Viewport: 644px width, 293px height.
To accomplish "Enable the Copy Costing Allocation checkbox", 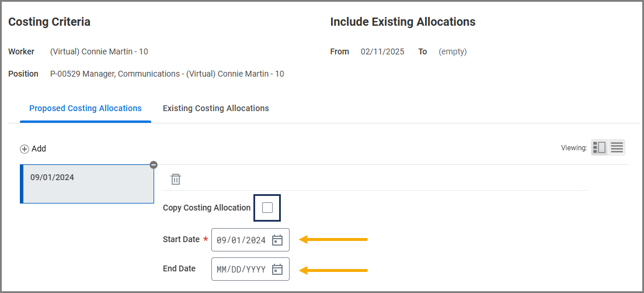I will [267, 208].
